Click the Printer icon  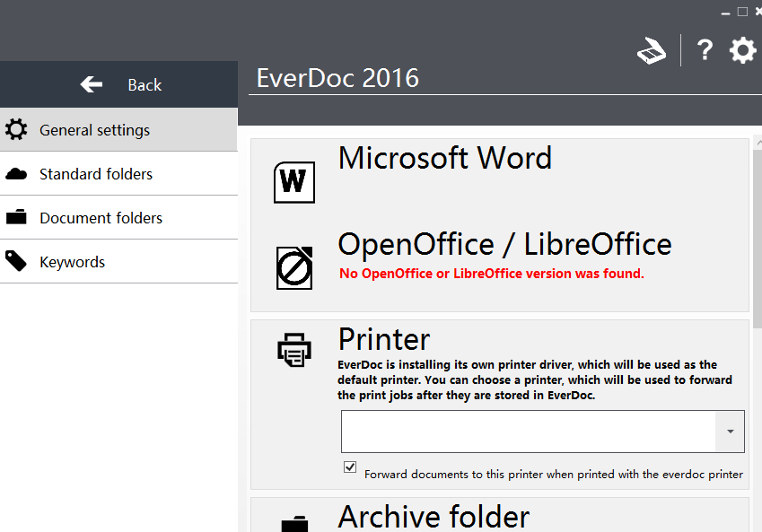293,350
